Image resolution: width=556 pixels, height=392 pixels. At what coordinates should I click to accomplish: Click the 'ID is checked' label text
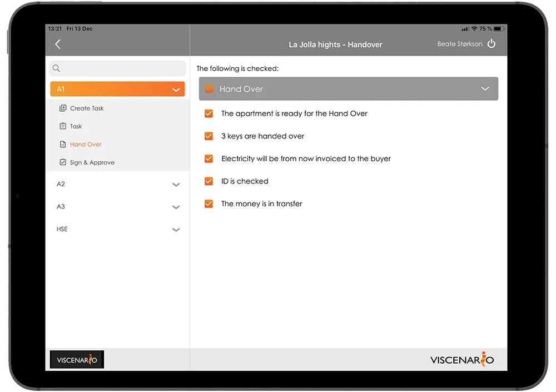(245, 181)
